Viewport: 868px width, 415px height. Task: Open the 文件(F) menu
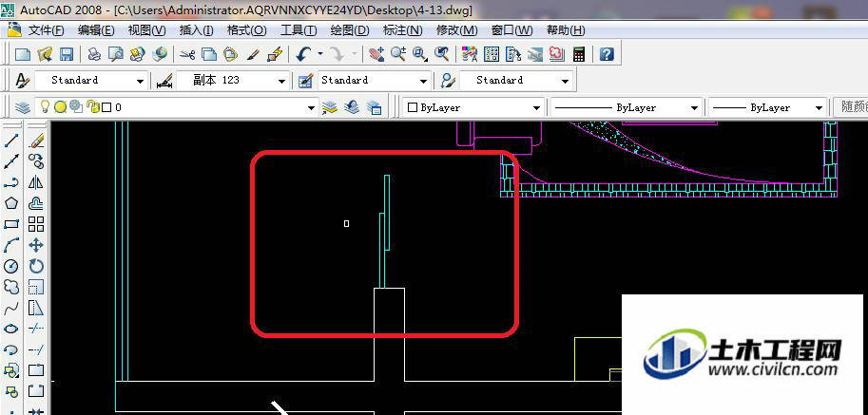(x=46, y=30)
